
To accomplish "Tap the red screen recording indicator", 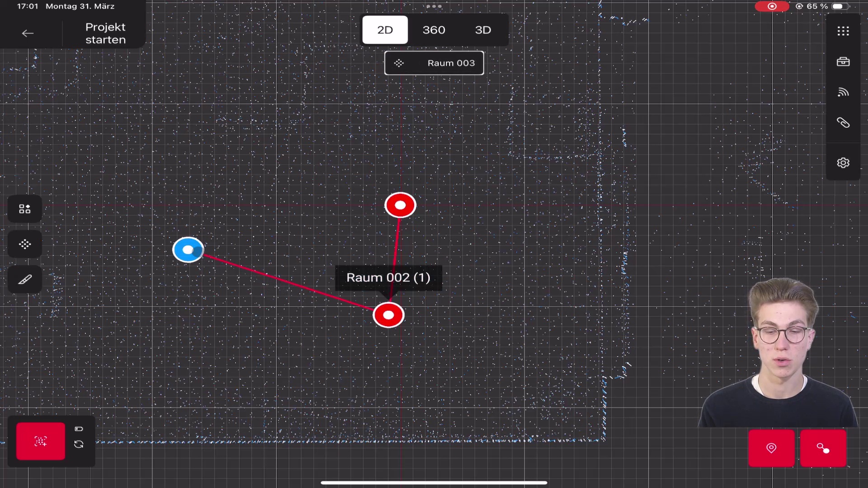I will pyautogui.click(x=772, y=6).
